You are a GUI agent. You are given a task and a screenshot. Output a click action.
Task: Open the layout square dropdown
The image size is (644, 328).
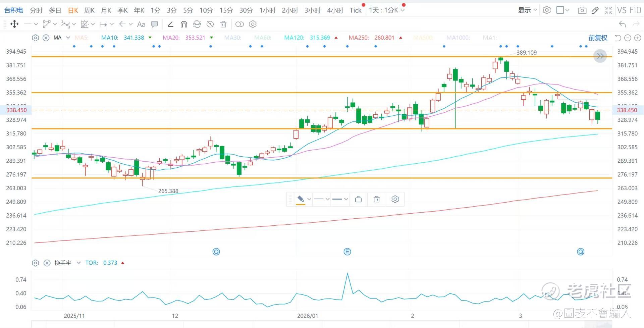tap(563, 10)
